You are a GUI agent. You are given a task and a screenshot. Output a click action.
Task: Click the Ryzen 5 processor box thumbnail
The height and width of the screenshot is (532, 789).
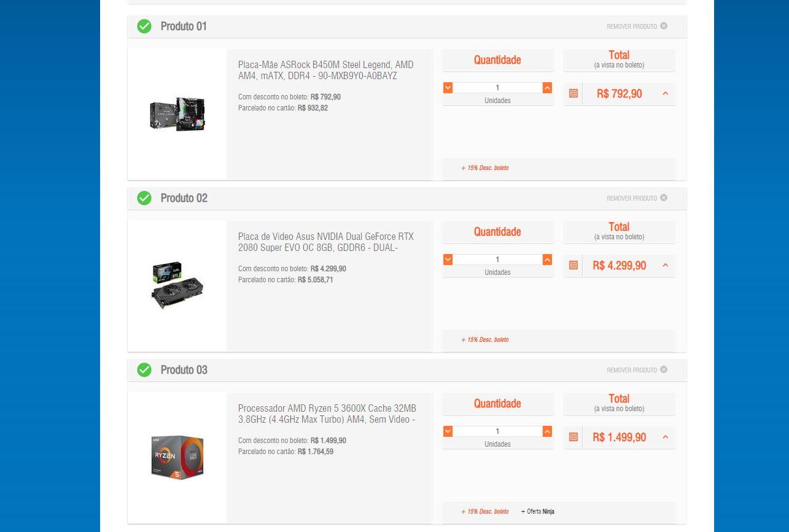(x=177, y=457)
